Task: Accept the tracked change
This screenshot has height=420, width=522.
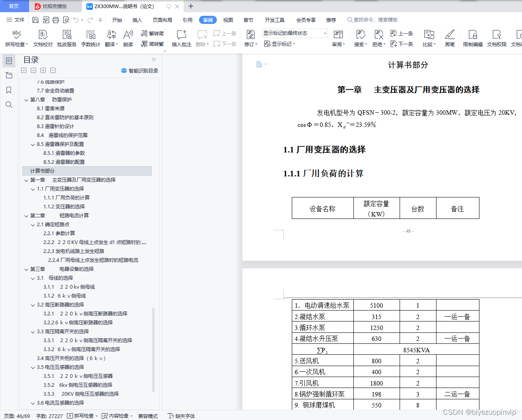Action: (x=360, y=39)
